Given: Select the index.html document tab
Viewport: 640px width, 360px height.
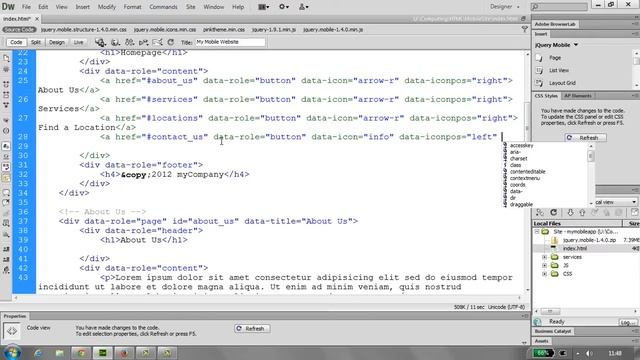Looking at the screenshot, I should point(17,19).
